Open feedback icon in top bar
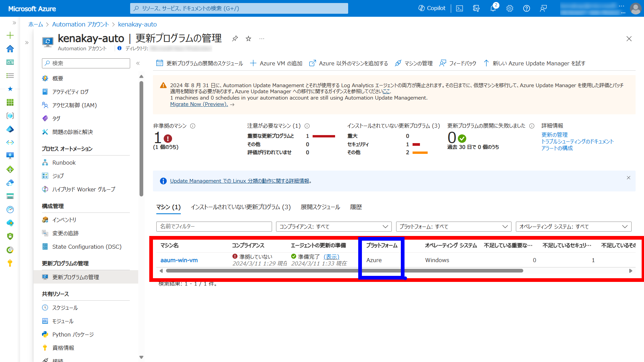 543,8
